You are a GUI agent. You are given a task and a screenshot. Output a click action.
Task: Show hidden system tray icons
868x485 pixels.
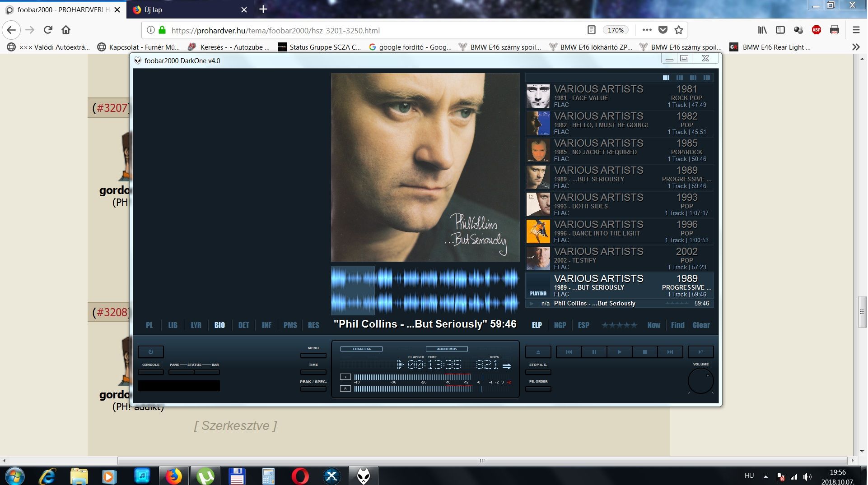click(x=765, y=476)
